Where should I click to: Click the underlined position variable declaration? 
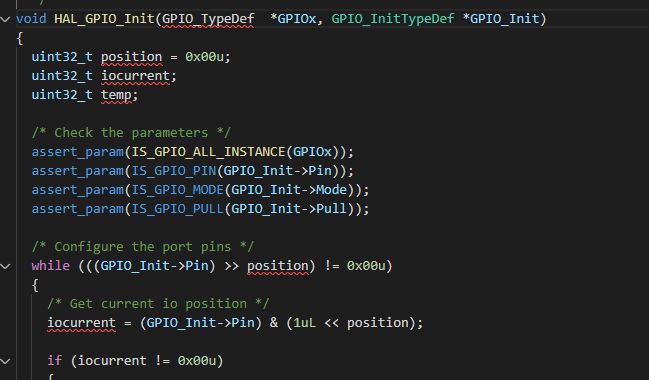(x=132, y=57)
